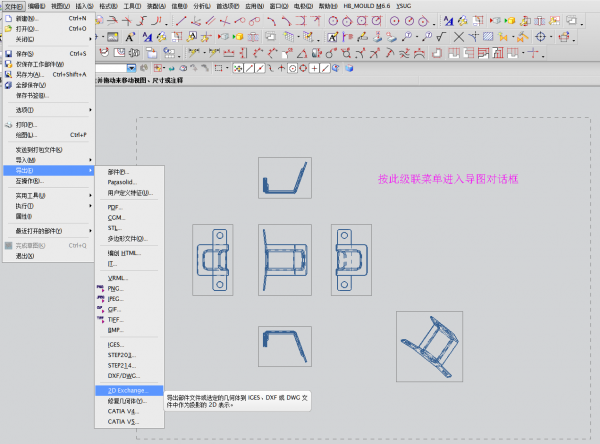This screenshot has width=600, height=444.
Task: Click magenta note 按此级联菜单进入导图对话框
Action: pos(448,179)
